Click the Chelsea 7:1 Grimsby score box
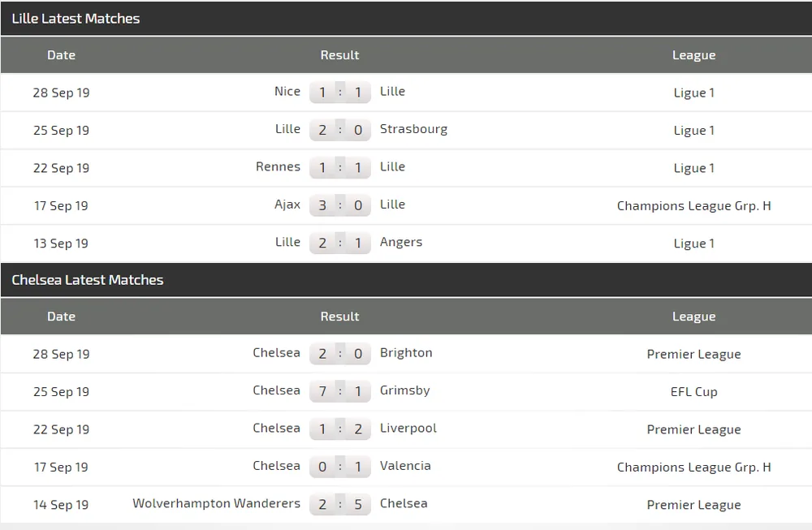812x530 pixels. coord(339,391)
